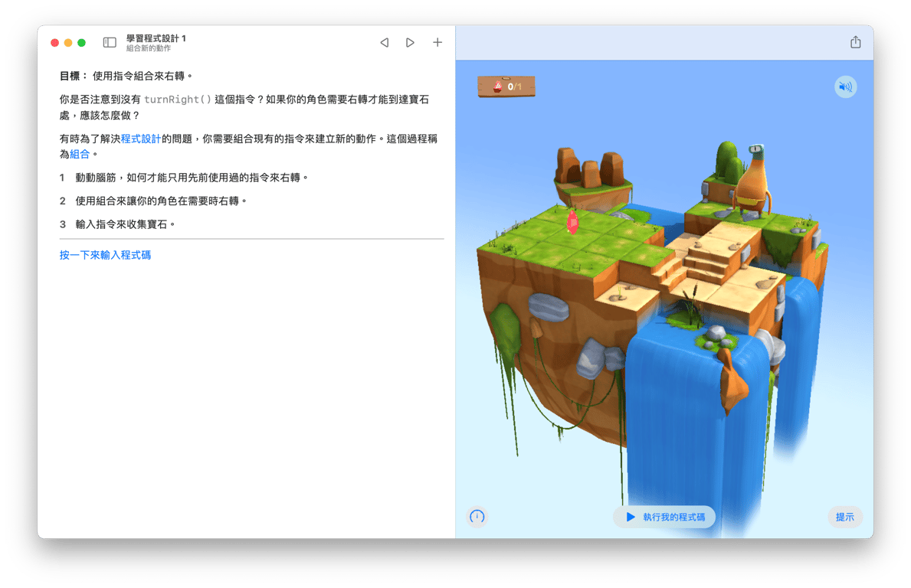
Task: Click the Byte character on the island
Action: (x=753, y=181)
